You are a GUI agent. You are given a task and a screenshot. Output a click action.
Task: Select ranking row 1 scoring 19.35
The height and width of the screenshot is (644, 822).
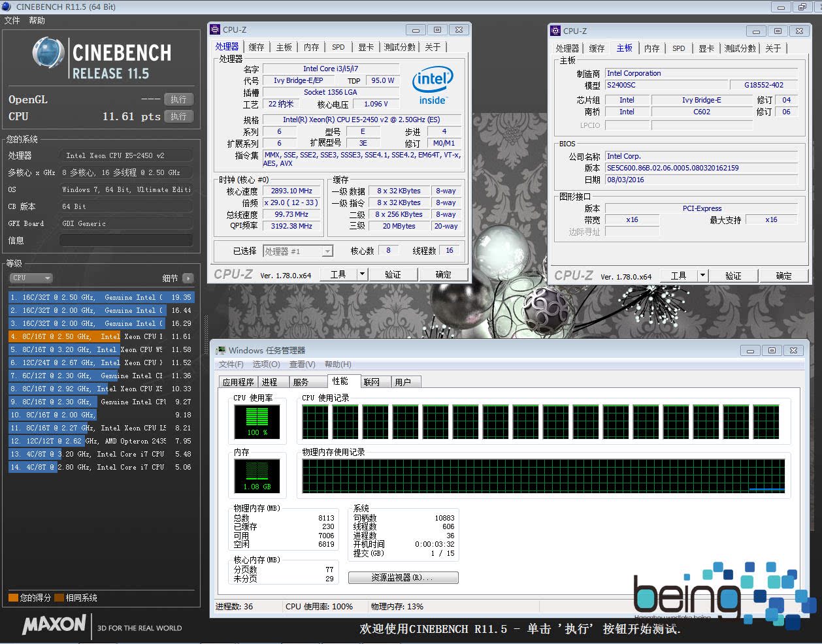101,297
